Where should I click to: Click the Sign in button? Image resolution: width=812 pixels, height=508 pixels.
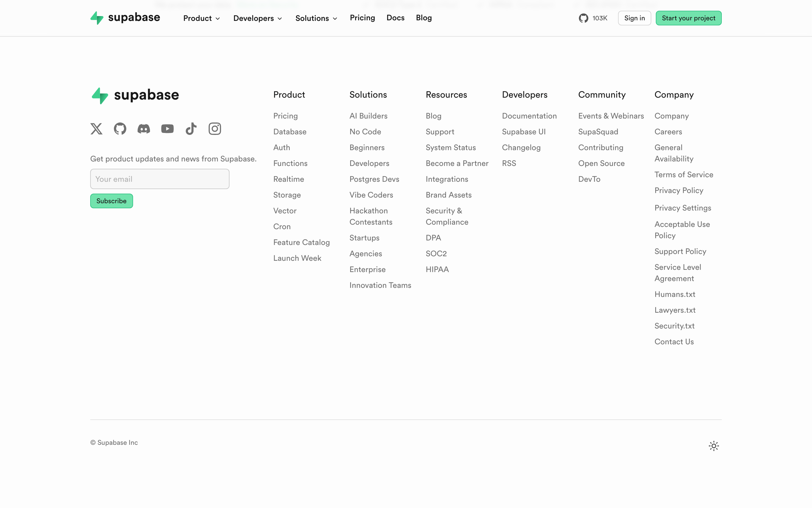tap(634, 18)
